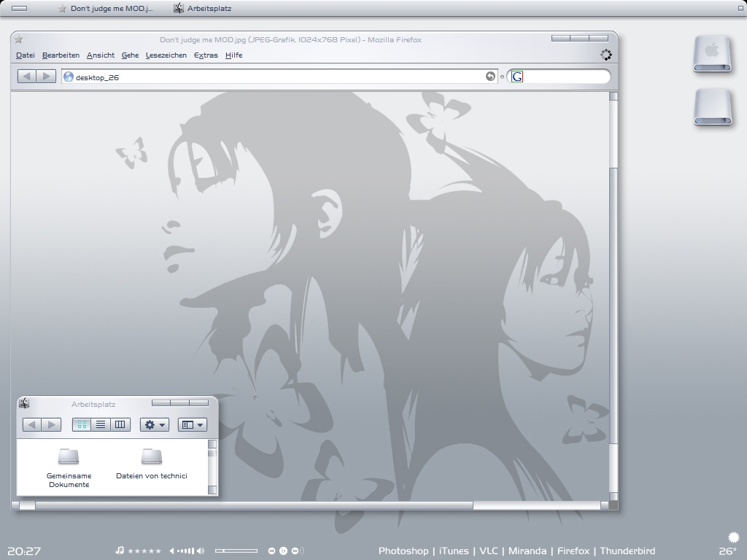Click the volume-down speaker icon in the bottom bar
This screenshot has height=560, width=747.
click(x=172, y=551)
